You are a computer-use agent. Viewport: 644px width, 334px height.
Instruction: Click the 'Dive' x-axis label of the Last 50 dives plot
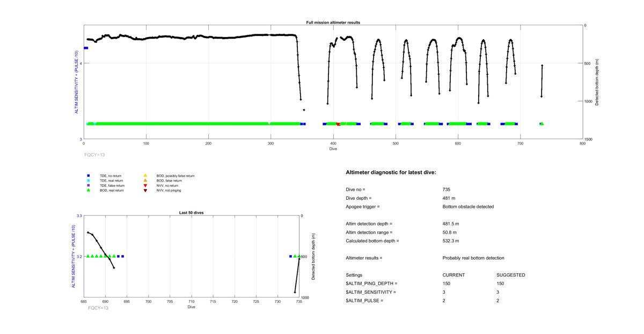click(192, 307)
